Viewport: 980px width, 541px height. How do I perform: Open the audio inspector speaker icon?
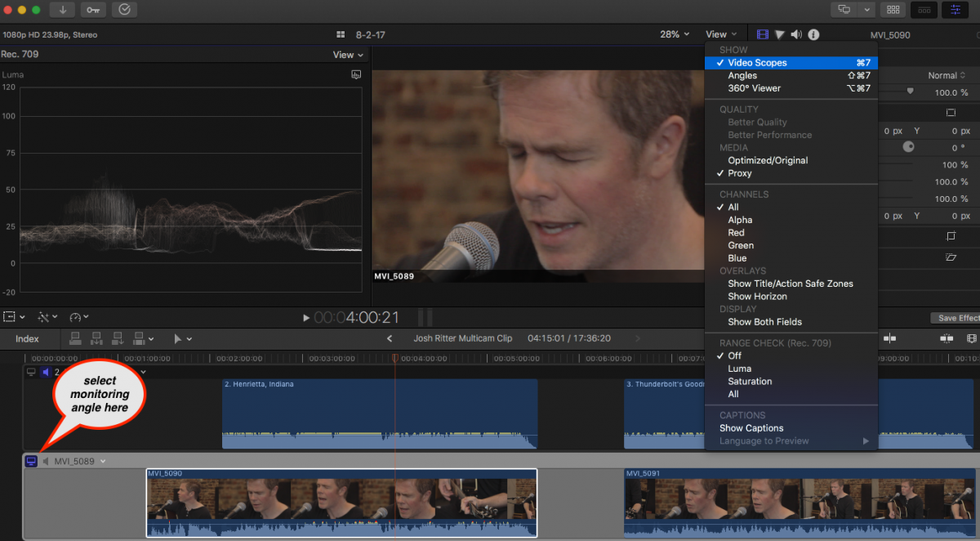[x=796, y=34]
